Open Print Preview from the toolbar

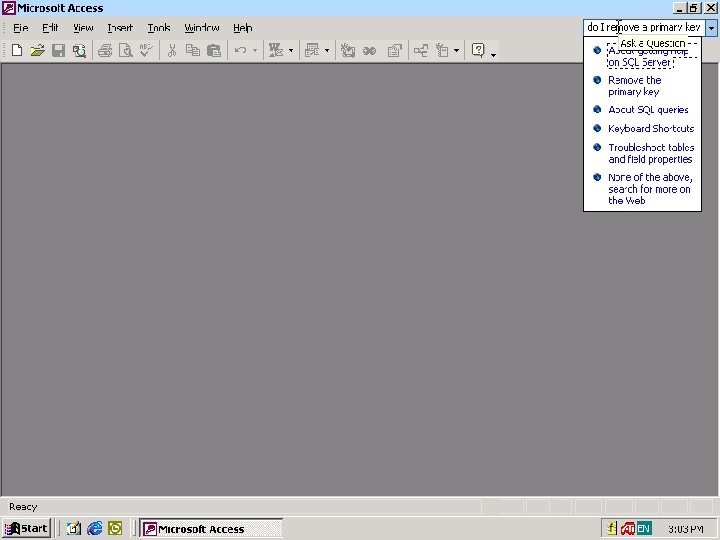pyautogui.click(x=125, y=50)
